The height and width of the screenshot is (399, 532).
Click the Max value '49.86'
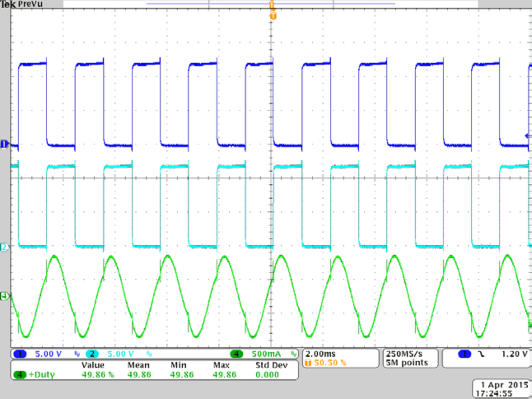(224, 374)
